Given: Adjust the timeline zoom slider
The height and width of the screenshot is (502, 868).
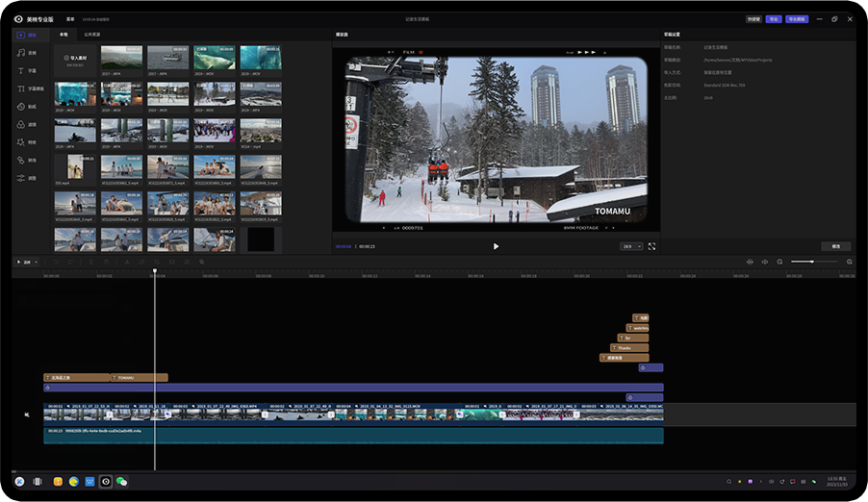Looking at the screenshot, I should [x=814, y=262].
